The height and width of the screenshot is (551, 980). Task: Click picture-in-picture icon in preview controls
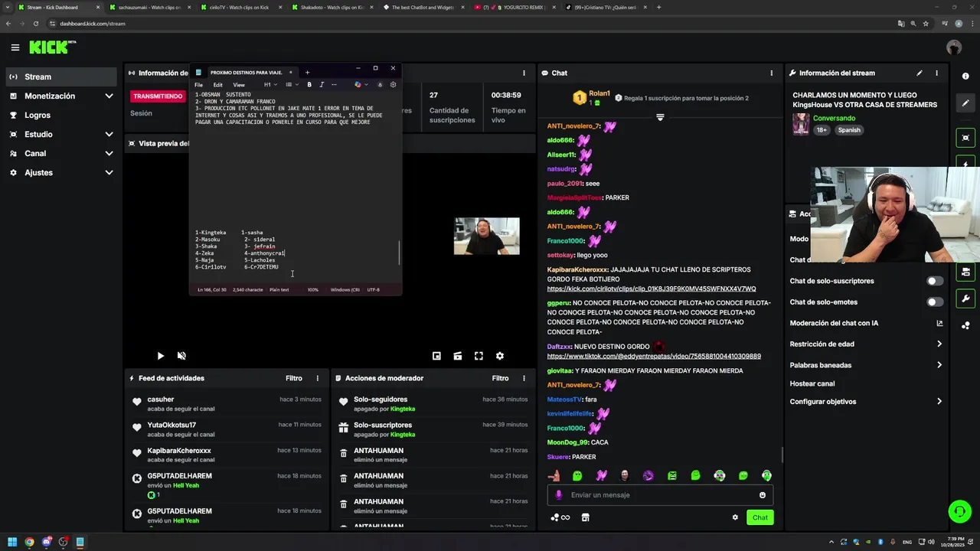pos(436,356)
